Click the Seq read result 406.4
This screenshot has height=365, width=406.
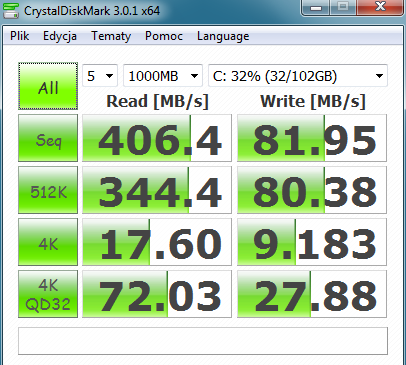point(157,138)
